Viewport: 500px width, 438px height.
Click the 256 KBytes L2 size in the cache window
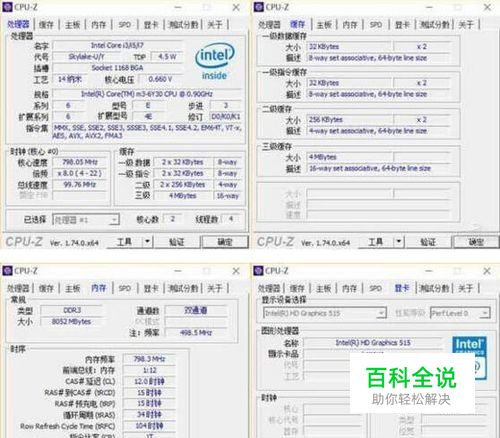[350, 119]
